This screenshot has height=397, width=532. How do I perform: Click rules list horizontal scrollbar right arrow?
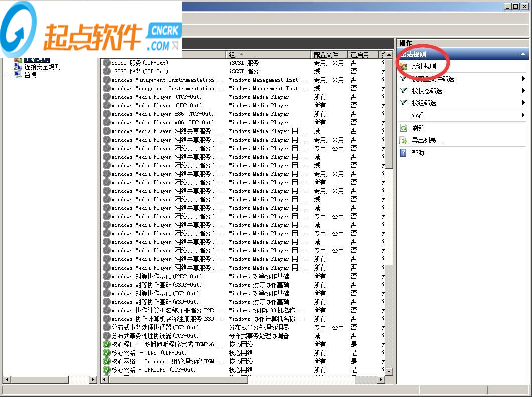click(x=382, y=379)
